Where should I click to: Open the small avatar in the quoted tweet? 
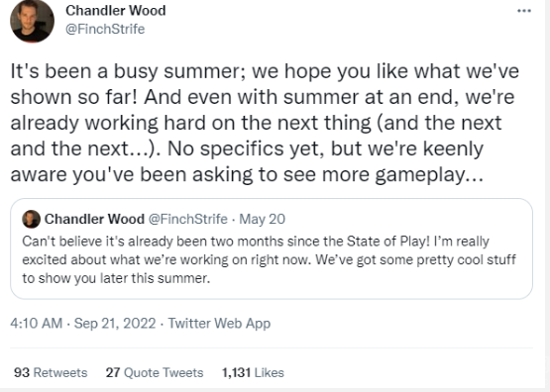click(x=32, y=219)
